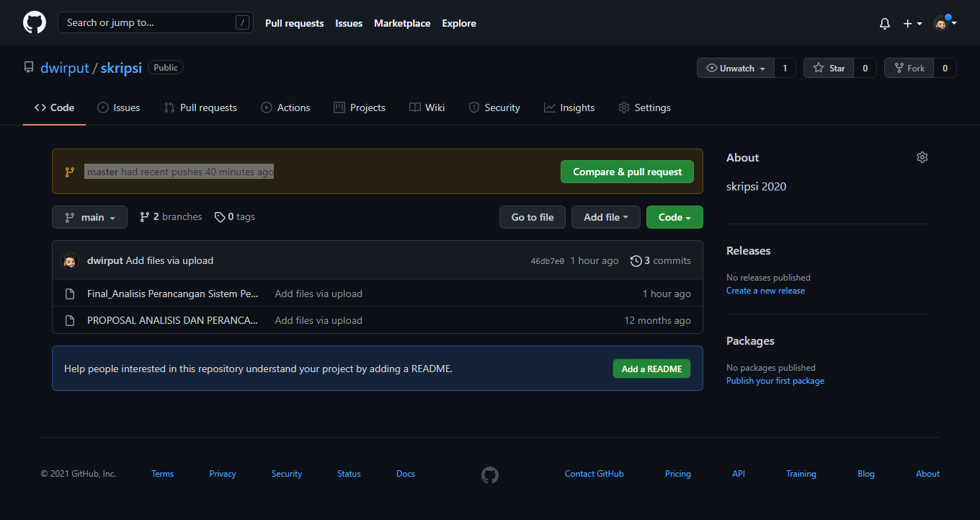Click the stargazers count 0
Image resolution: width=980 pixels, height=520 pixels.
coord(865,68)
